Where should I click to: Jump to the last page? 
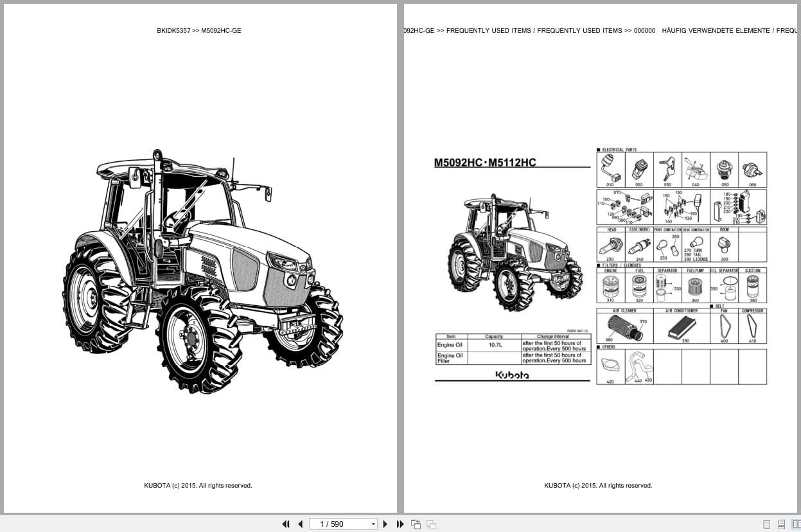[x=400, y=524]
